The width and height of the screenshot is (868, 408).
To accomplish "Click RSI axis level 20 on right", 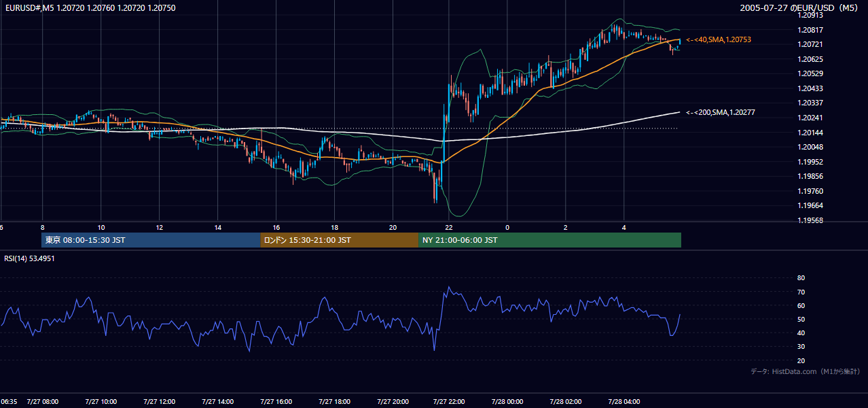I will pyautogui.click(x=801, y=360).
